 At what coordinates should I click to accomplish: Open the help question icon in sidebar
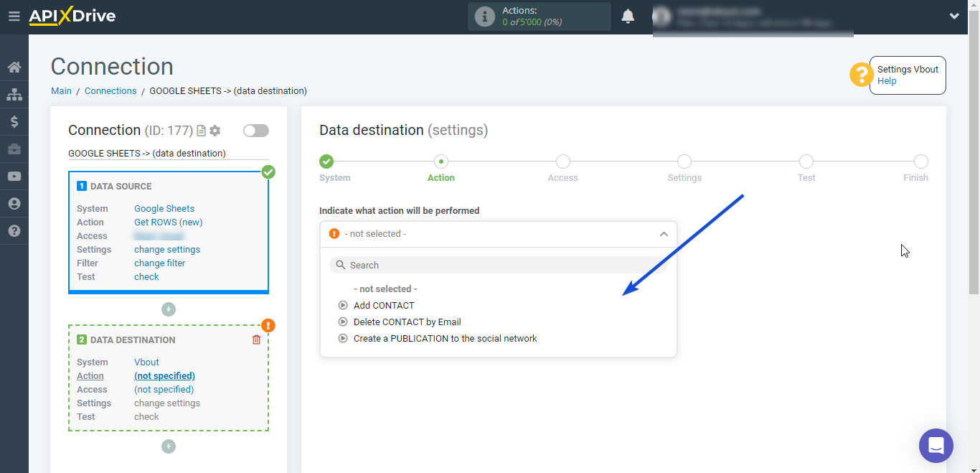click(14, 231)
